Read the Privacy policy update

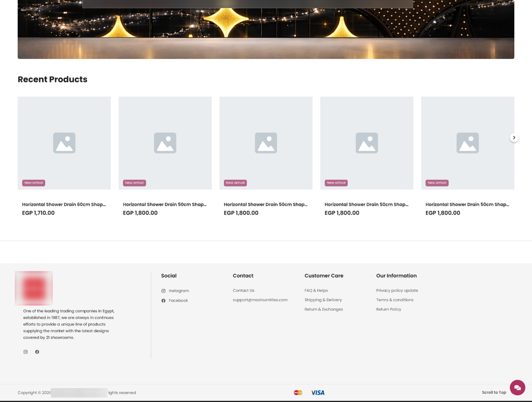[397, 290]
